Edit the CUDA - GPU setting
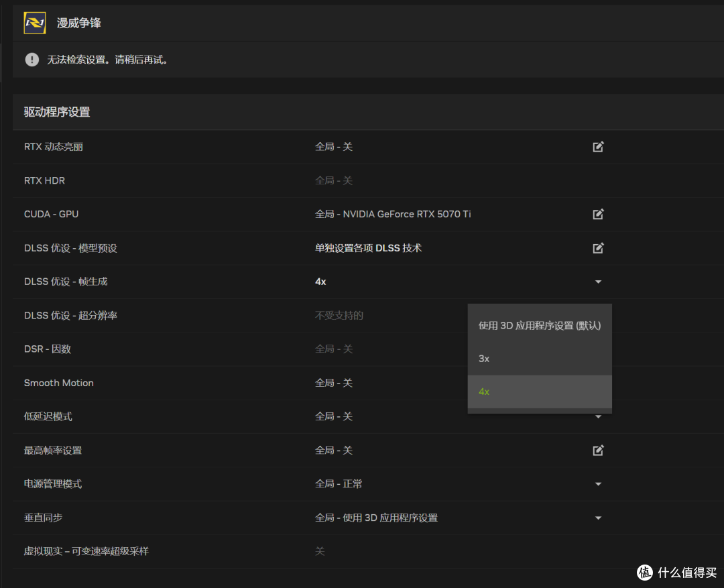Viewport: 724px width, 588px height. click(598, 215)
